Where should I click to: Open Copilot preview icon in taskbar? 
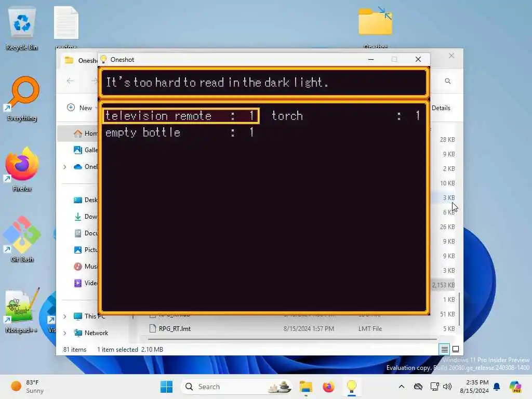point(515,387)
